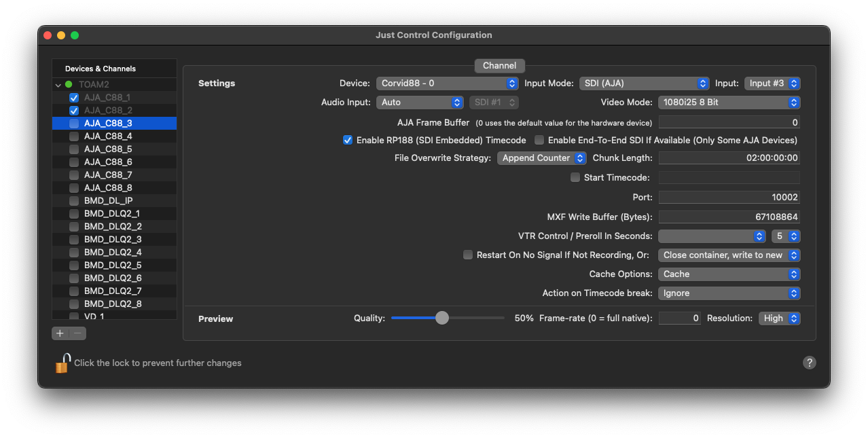Add a channel with the plus button
The height and width of the screenshot is (438, 868).
[60, 333]
